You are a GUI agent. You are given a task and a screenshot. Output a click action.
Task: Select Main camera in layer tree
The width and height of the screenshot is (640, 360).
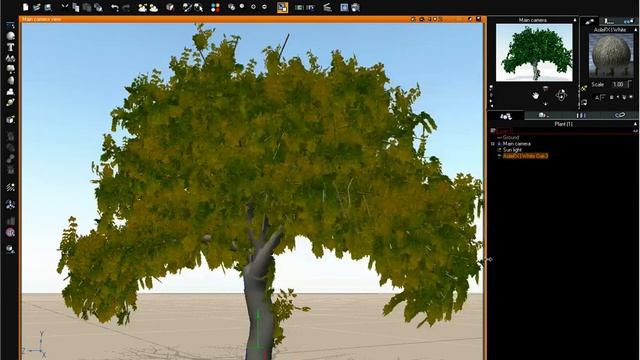[517, 144]
